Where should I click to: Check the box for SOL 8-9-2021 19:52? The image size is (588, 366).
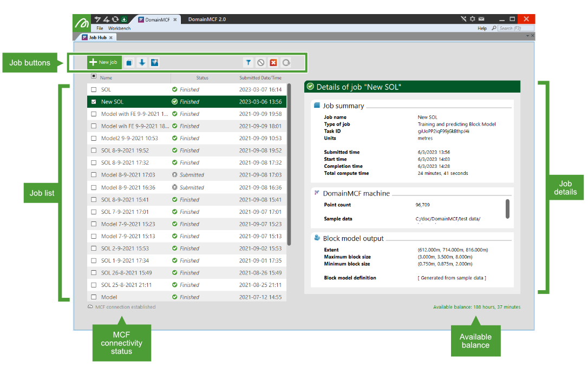94,151
